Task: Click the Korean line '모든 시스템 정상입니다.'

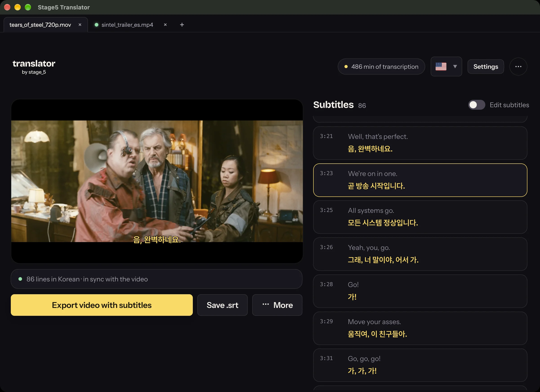Action: pos(383,223)
